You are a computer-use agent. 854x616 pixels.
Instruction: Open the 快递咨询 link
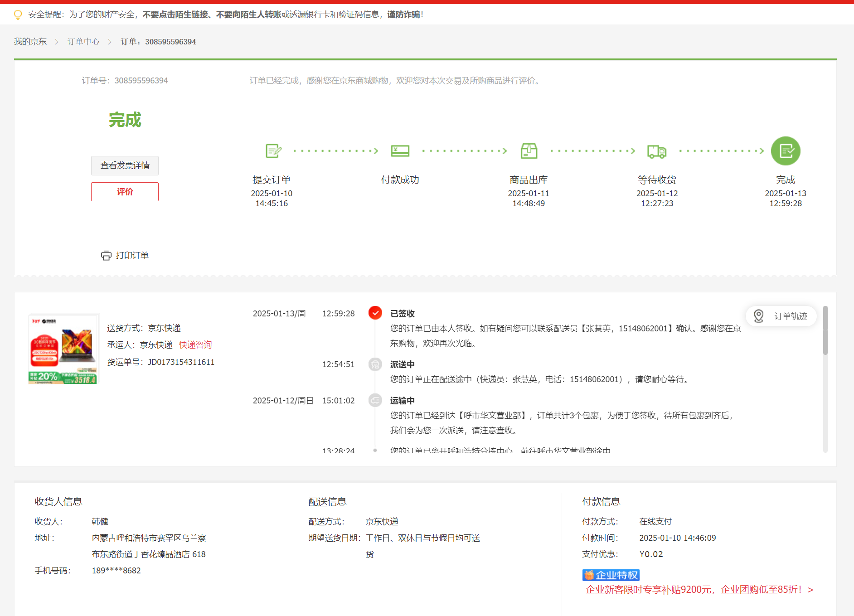[195, 345]
